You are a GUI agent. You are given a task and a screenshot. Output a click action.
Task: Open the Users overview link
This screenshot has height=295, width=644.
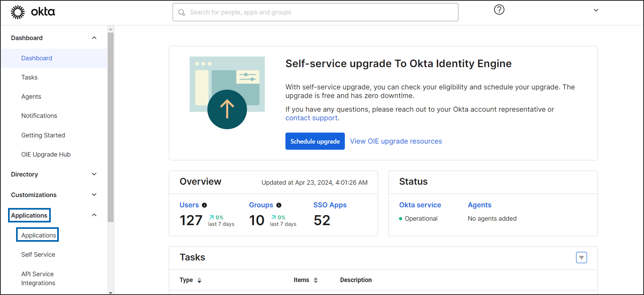[189, 205]
